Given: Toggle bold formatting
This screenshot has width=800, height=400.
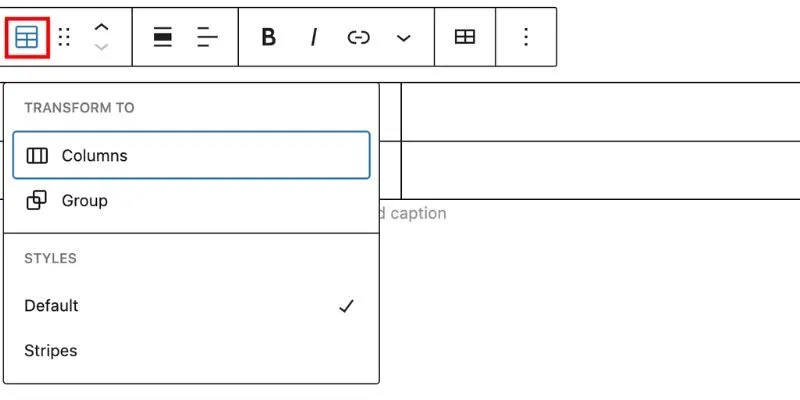Looking at the screenshot, I should point(268,37).
